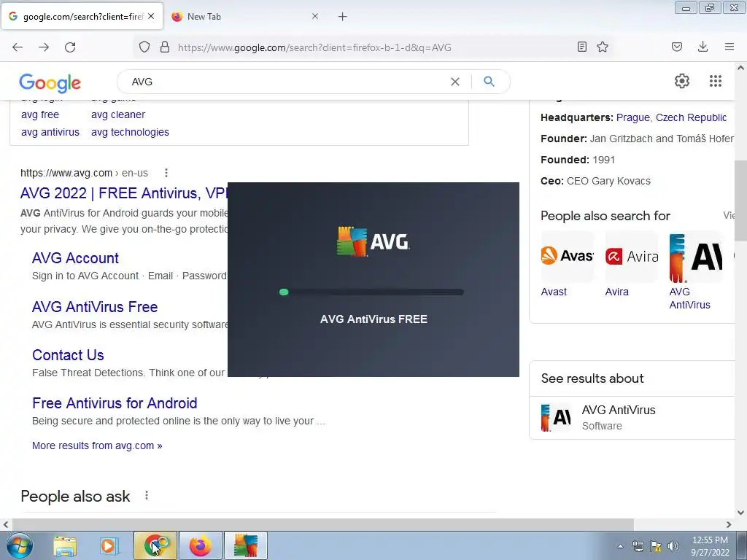
Task: Open the tracking protection shield icon
Action: click(144, 47)
